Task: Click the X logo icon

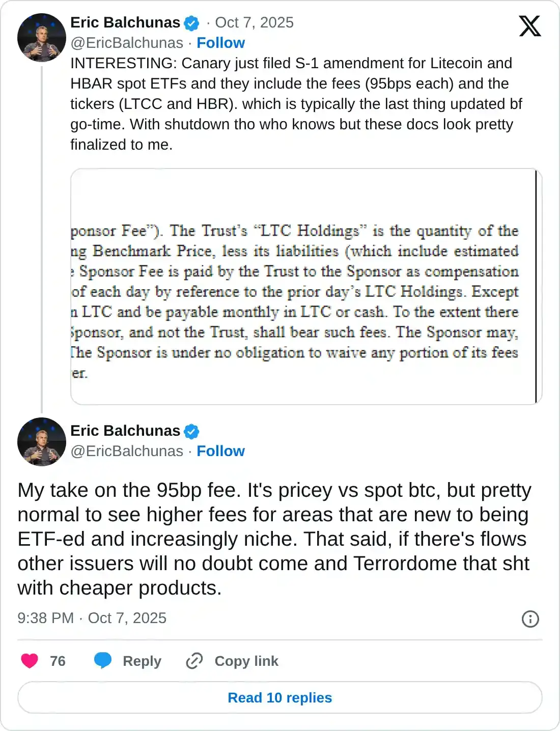Action: 529,26
